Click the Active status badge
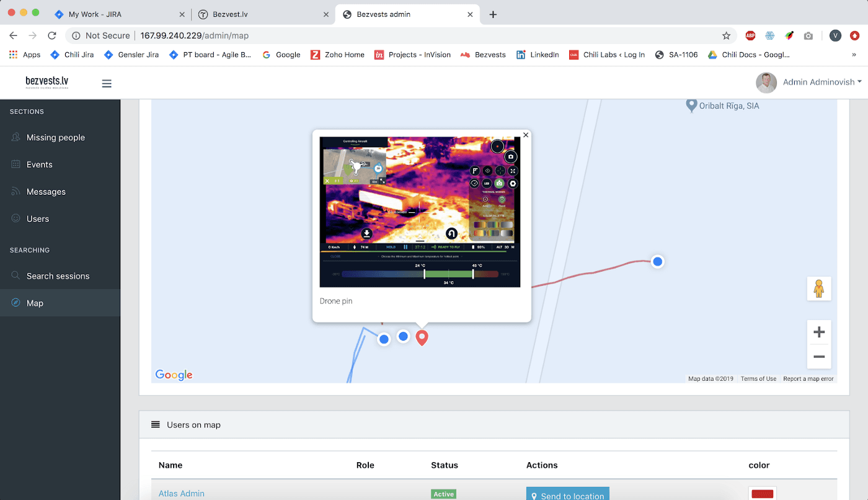The width and height of the screenshot is (868, 500). click(443, 494)
